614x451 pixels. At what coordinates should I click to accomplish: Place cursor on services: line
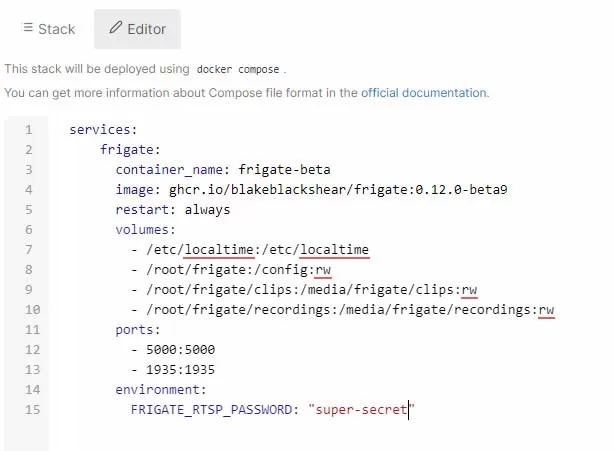point(103,130)
